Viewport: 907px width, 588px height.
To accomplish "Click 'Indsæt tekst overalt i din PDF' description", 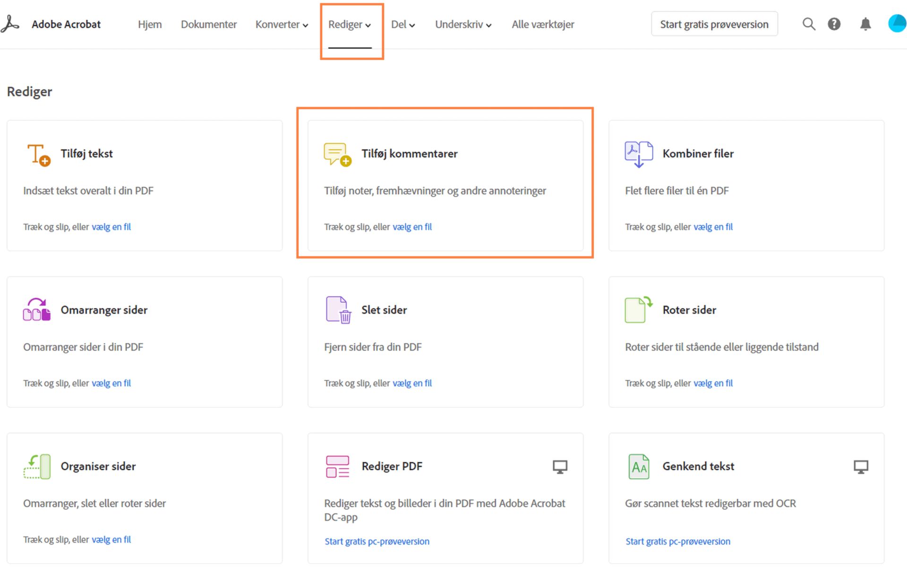I will (x=88, y=191).
